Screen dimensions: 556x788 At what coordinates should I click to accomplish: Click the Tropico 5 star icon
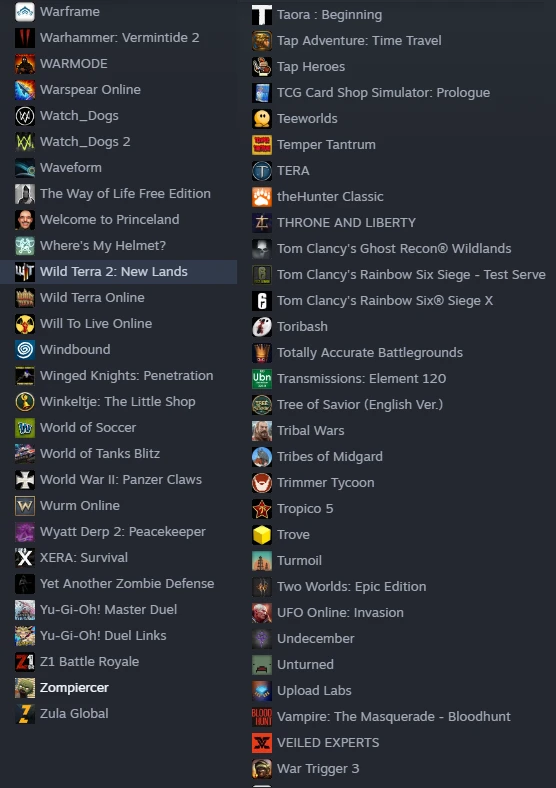click(x=262, y=509)
